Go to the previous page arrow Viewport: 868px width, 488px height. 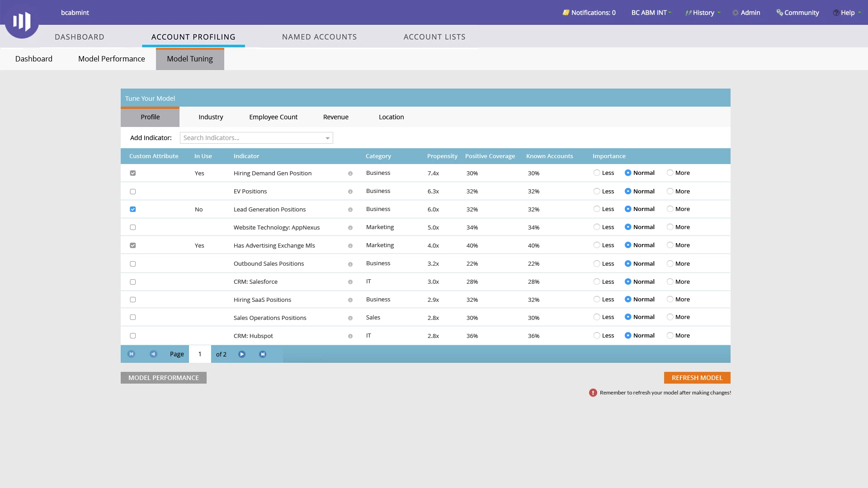click(153, 354)
